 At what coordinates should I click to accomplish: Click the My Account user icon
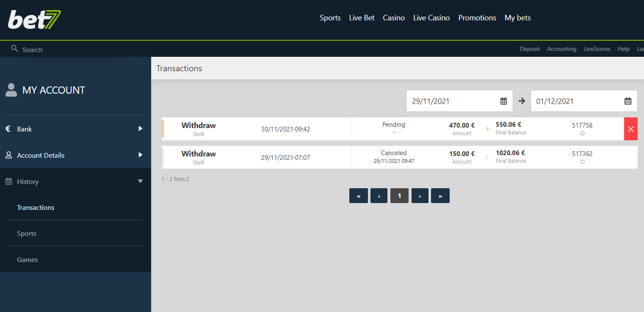[11, 90]
